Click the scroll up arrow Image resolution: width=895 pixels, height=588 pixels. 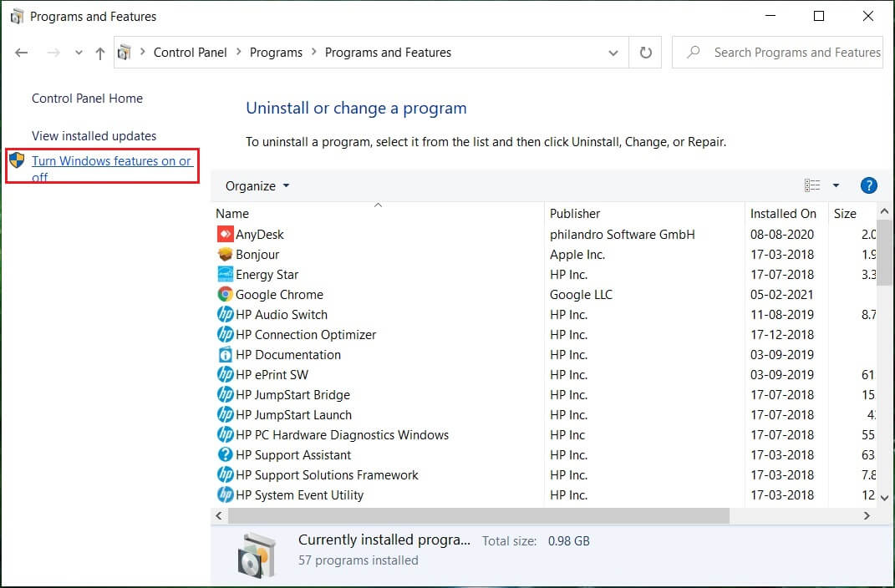click(x=884, y=211)
